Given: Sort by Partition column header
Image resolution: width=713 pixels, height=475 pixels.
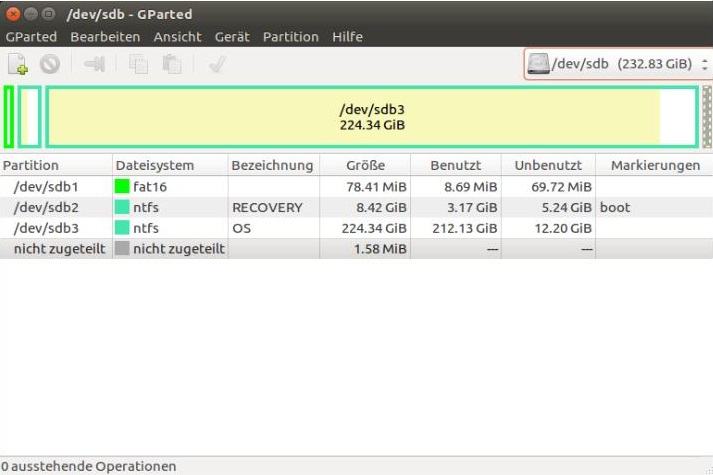Looking at the screenshot, I should (x=56, y=165).
